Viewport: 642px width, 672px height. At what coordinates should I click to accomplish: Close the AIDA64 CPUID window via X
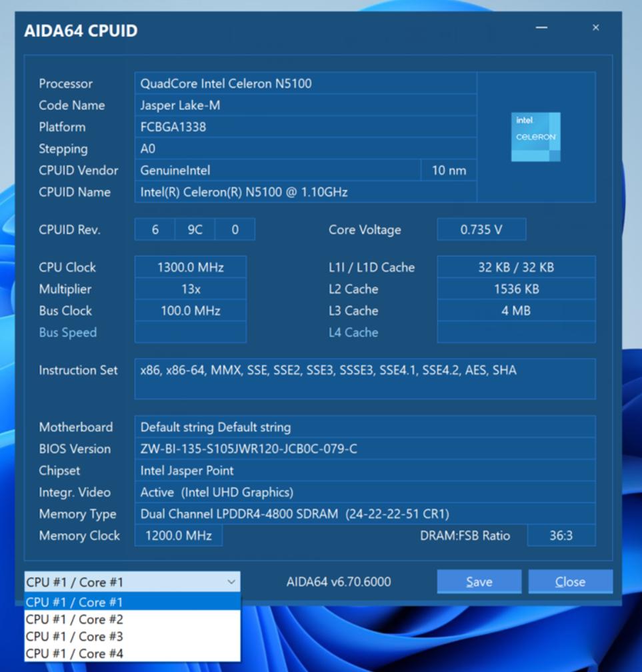tap(596, 27)
